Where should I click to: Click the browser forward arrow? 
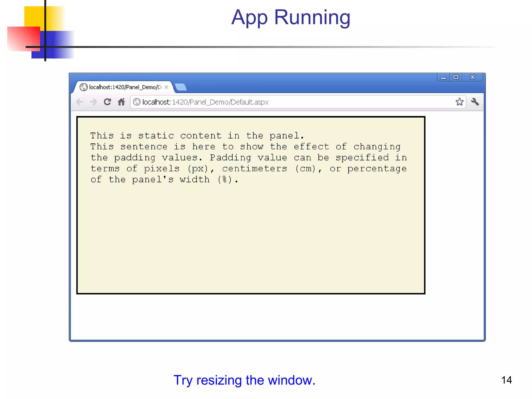93,102
